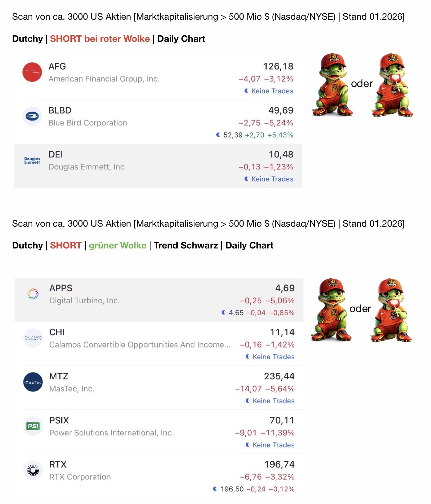431x504 pixels.
Task: Click the APPS after-hours quote 4,65
Action: 236,313
